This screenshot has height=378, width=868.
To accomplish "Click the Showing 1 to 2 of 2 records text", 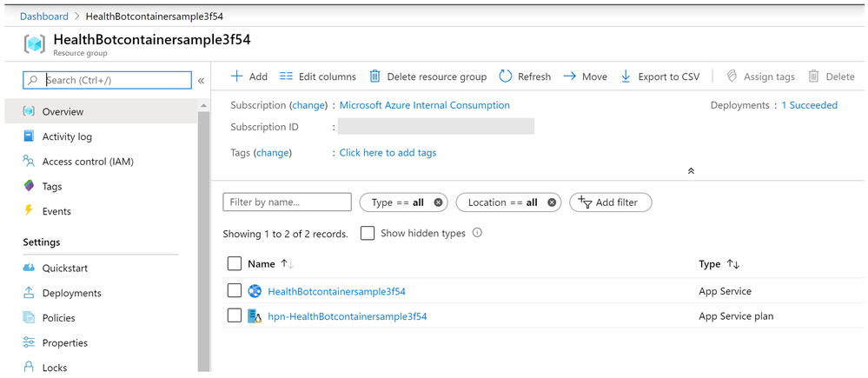I will [x=285, y=234].
